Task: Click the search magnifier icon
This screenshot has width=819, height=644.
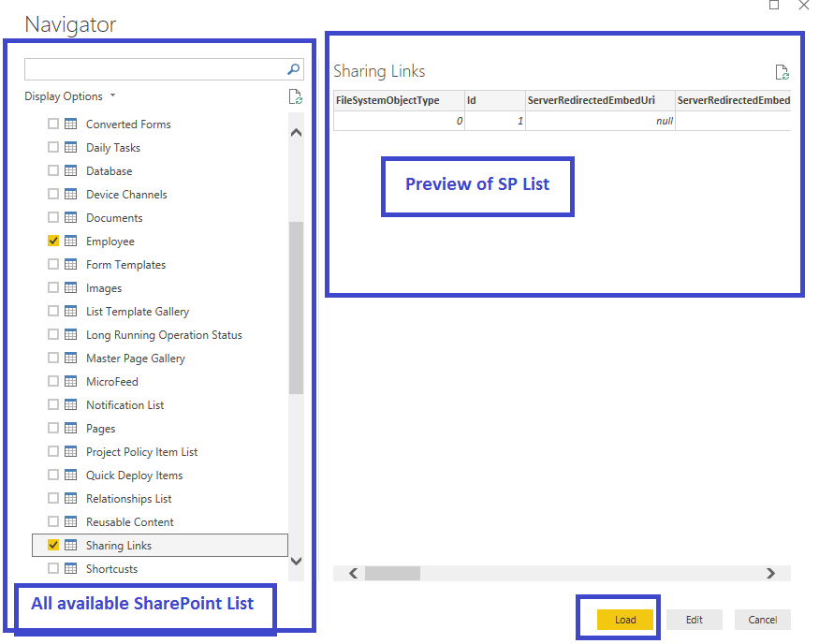Action: point(294,68)
